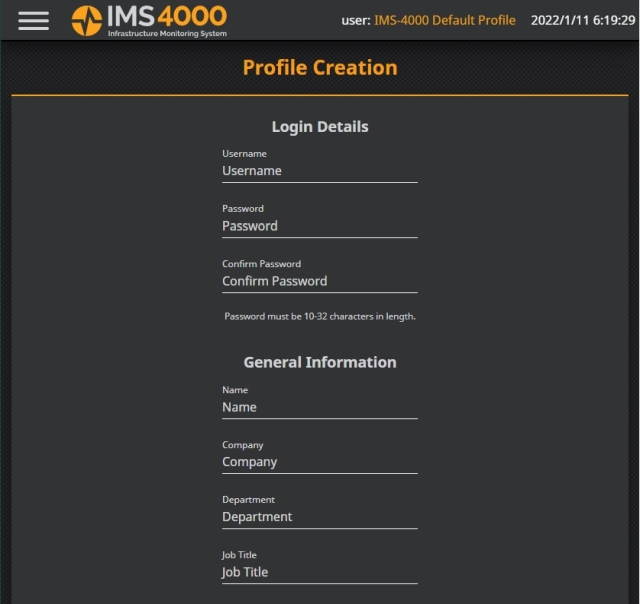Screen dimensions: 640x604
Task: Open the hamburger navigation menu
Action: (33, 20)
